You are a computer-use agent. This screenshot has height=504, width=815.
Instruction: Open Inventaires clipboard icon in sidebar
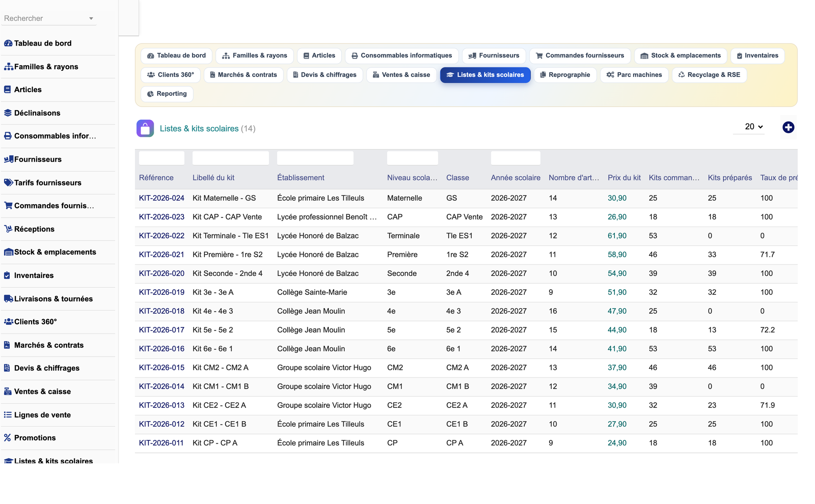click(x=7, y=275)
